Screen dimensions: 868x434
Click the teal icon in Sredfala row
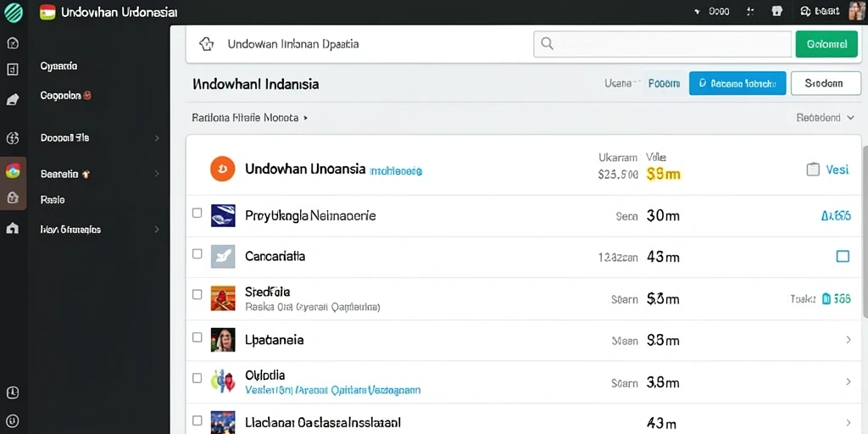pyautogui.click(x=826, y=299)
